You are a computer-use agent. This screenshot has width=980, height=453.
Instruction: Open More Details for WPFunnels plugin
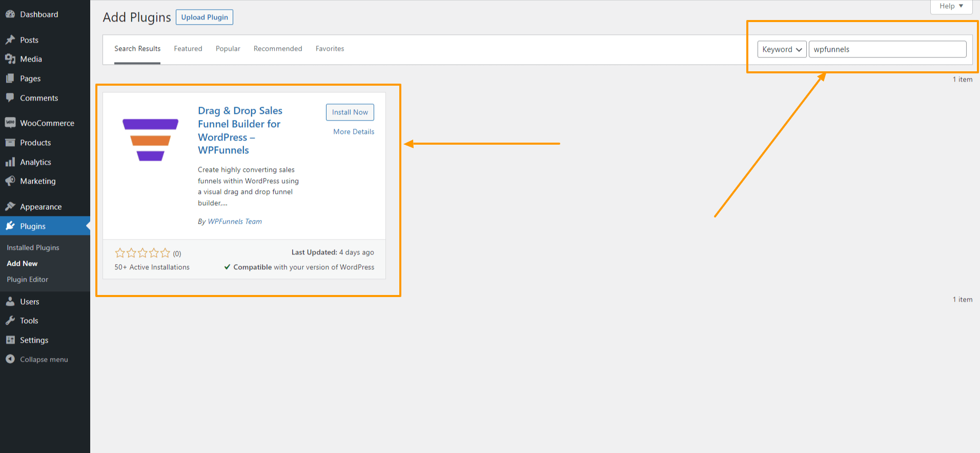354,131
